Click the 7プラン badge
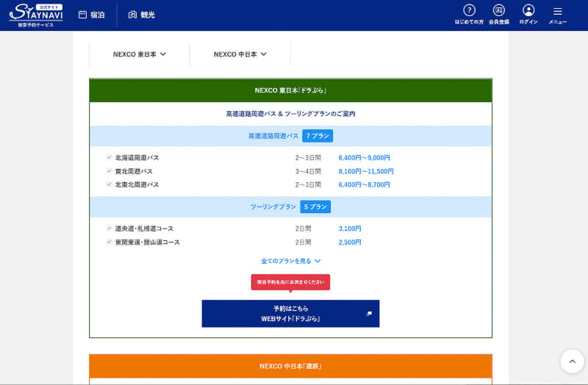Screen dimensions: 588x385 click(x=318, y=136)
